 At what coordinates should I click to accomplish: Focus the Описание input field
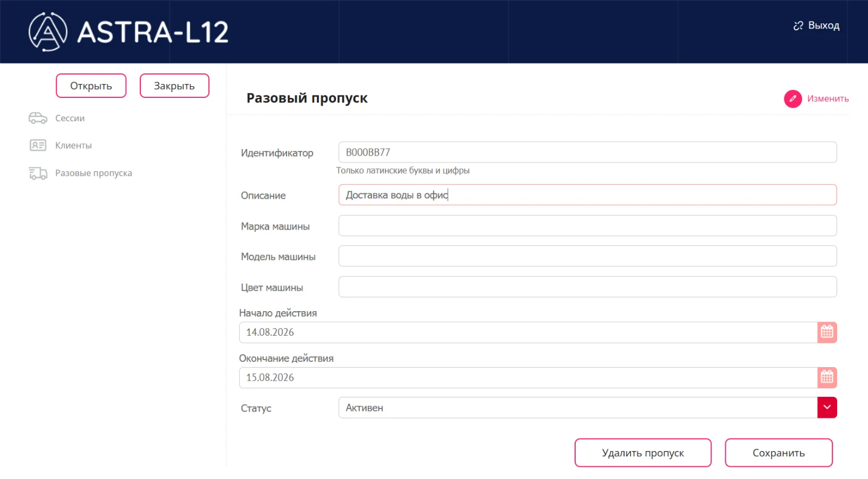pyautogui.click(x=587, y=195)
